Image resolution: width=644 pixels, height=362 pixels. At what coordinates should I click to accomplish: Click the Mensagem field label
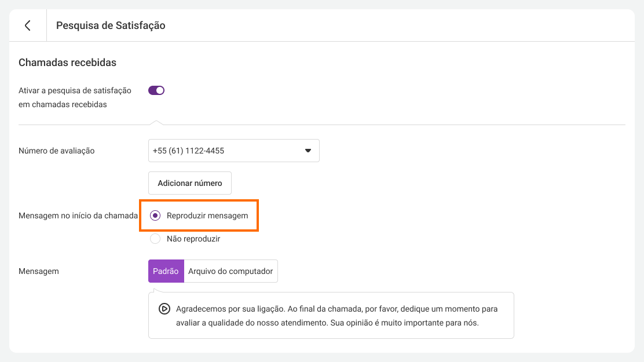click(x=39, y=271)
